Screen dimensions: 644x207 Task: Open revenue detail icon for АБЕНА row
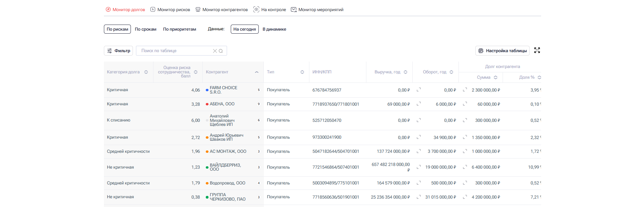coord(419,104)
